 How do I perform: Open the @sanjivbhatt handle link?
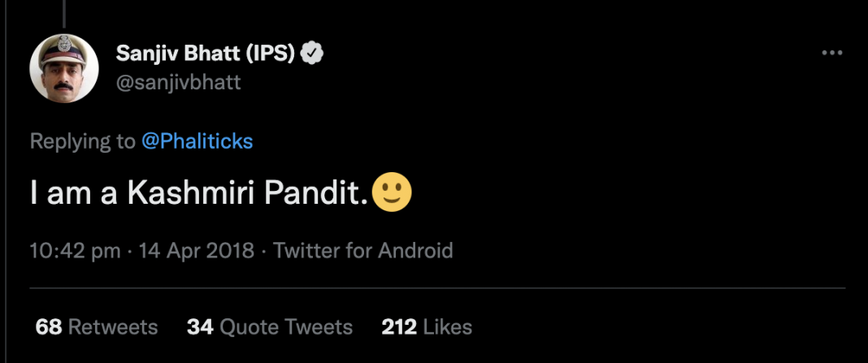(179, 83)
